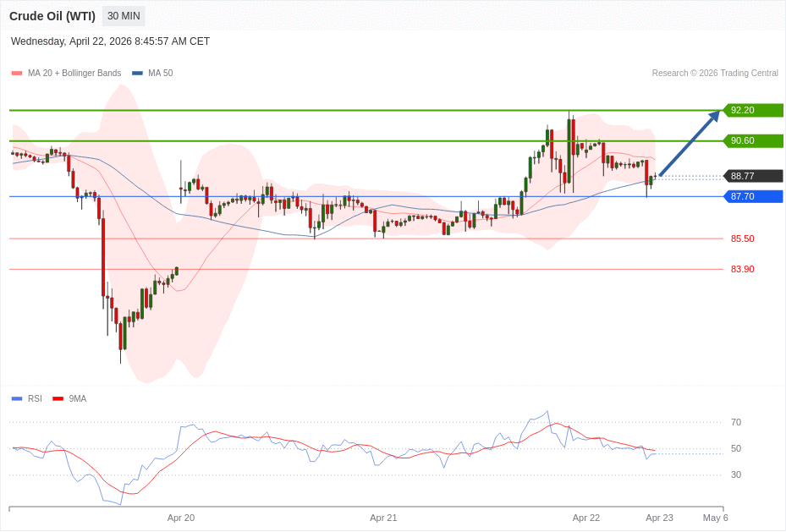The width and height of the screenshot is (786, 532).
Task: Select the 90.60 green resistance price tag
Action: pyautogui.click(x=753, y=140)
